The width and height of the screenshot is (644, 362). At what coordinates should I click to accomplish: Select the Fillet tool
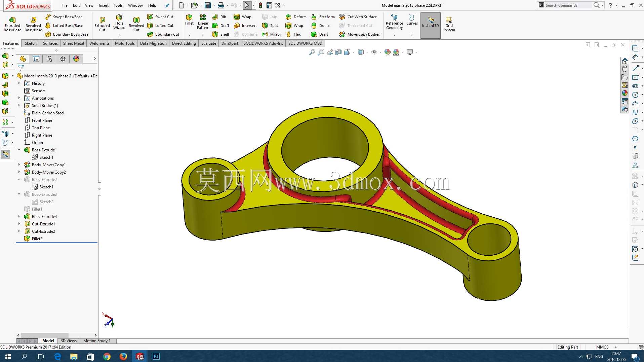coord(190,20)
